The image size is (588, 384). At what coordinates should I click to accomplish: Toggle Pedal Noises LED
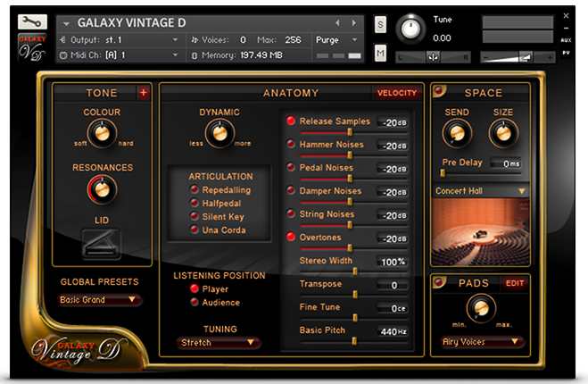click(x=291, y=167)
